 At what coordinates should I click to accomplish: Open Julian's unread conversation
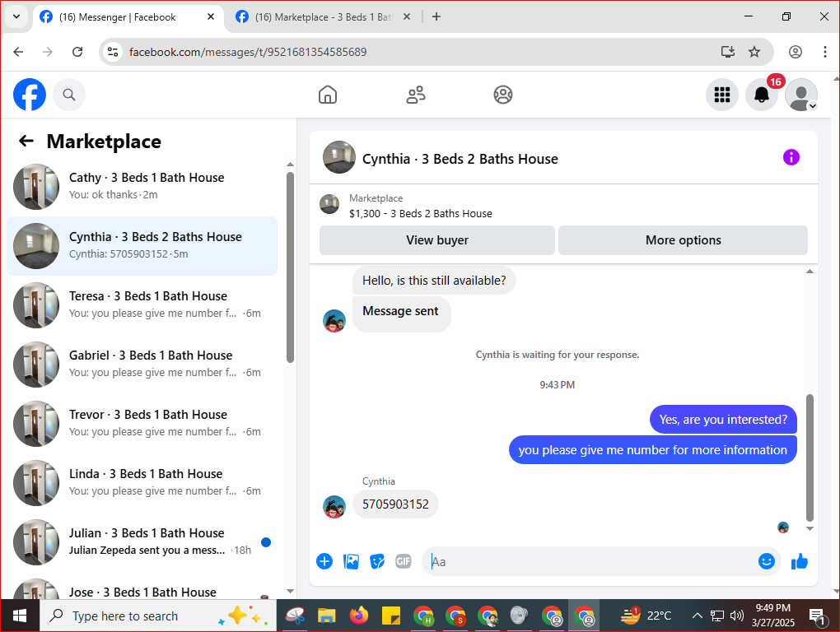[142, 542]
